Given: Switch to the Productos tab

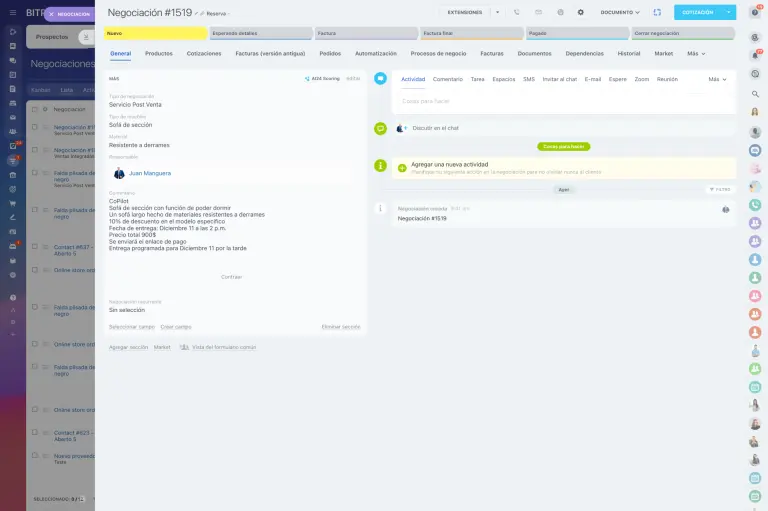Looking at the screenshot, I should 158,53.
